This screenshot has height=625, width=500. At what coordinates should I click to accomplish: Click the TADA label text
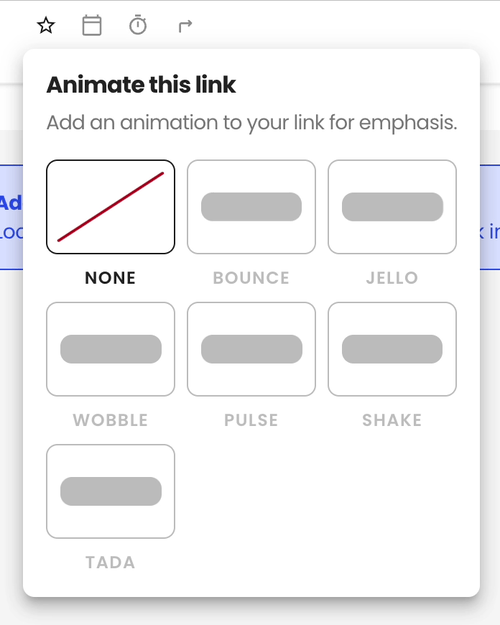point(110,562)
